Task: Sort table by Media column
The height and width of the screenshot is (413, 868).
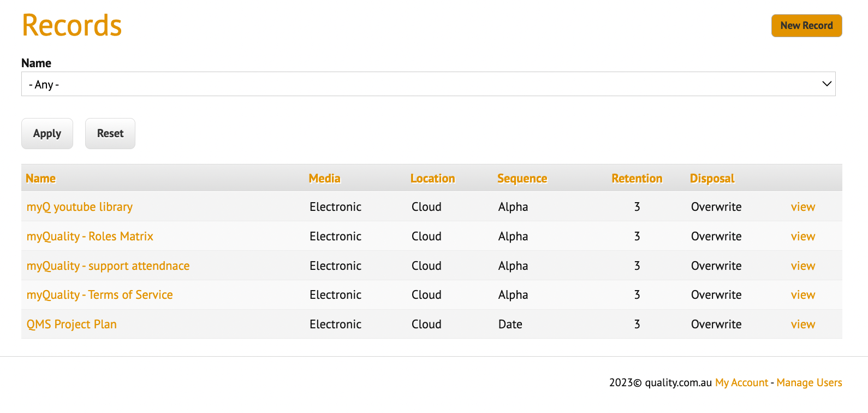Action: (324, 179)
